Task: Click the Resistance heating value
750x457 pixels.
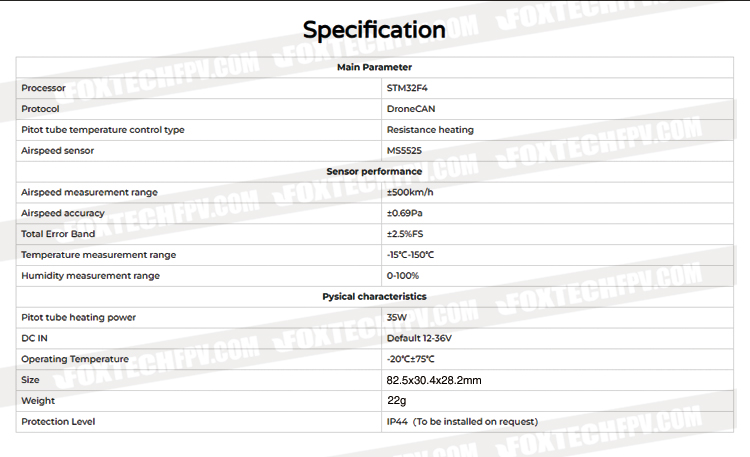Action: click(x=430, y=130)
